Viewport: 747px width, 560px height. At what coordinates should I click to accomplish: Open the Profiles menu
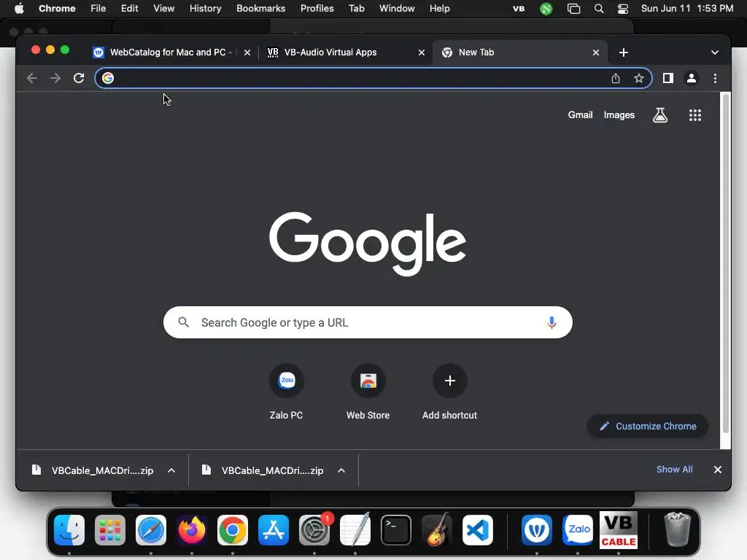(x=317, y=9)
